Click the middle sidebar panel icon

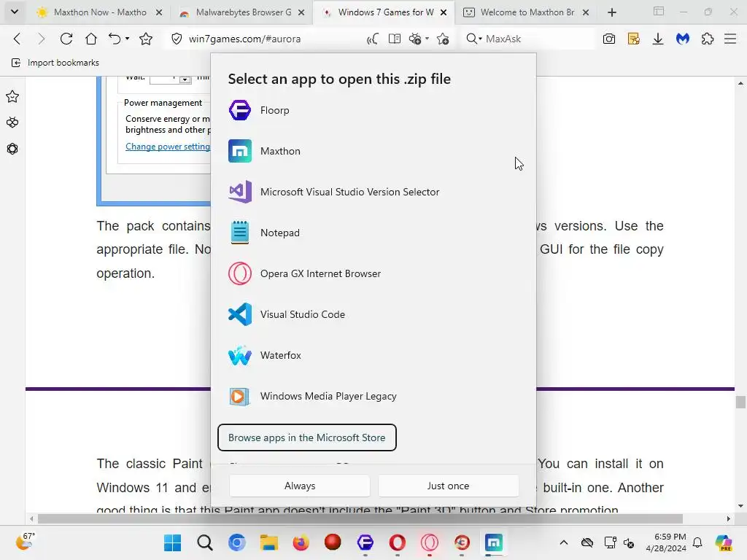12,122
